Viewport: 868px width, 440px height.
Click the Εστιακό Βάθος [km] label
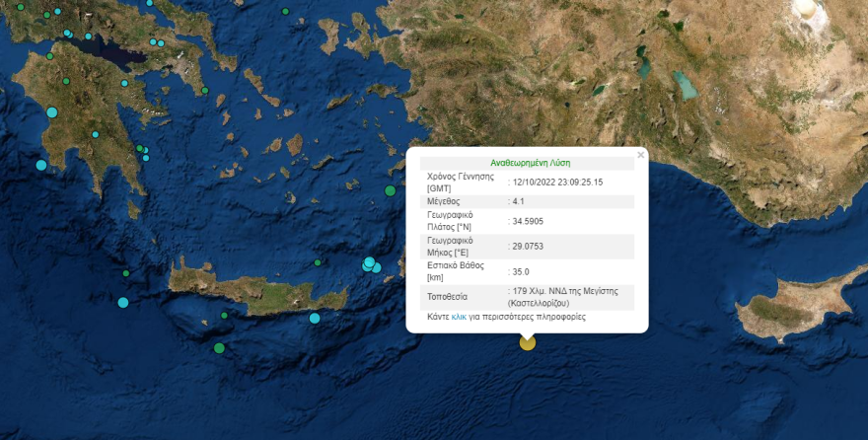coord(456,271)
